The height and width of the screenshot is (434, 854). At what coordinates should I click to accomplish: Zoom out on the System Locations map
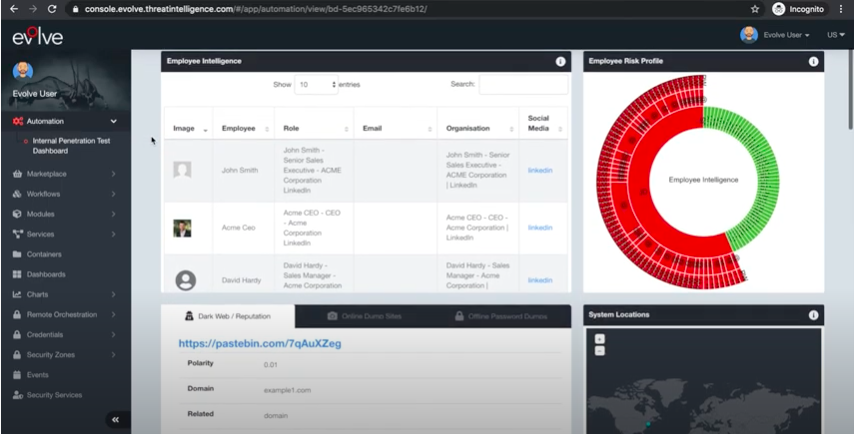(x=600, y=351)
